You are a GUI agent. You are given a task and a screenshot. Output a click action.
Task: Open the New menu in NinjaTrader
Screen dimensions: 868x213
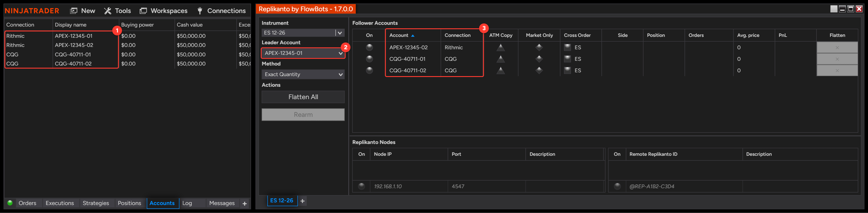82,11
